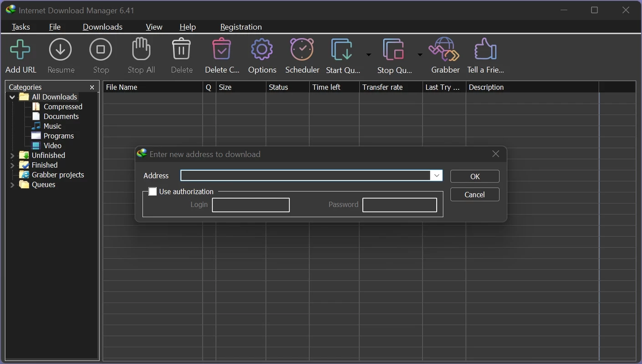This screenshot has height=364, width=642.
Task: Collapse the All Downloads tree node
Action: [12, 97]
